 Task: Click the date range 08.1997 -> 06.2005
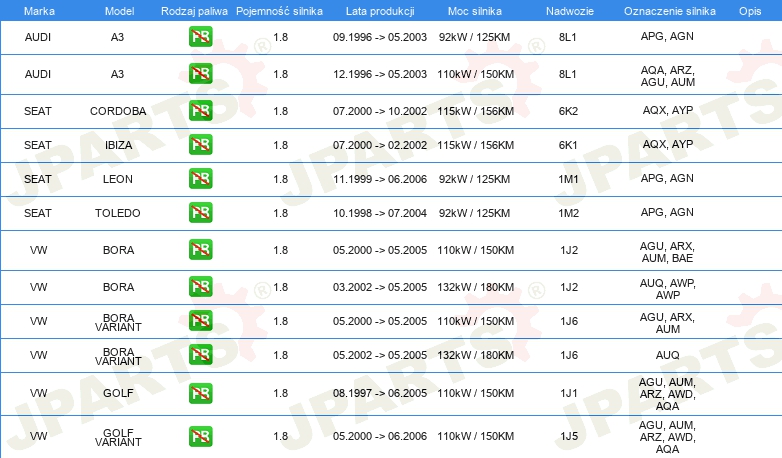click(380, 393)
